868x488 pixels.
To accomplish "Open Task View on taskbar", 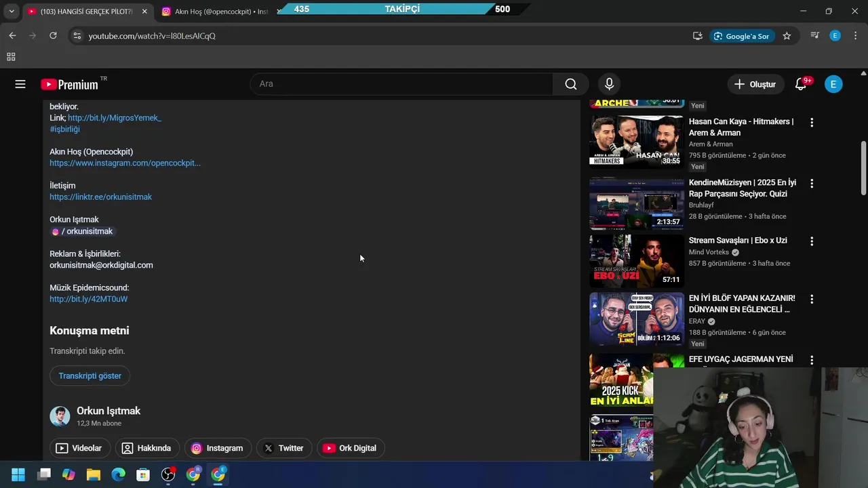I will click(44, 474).
